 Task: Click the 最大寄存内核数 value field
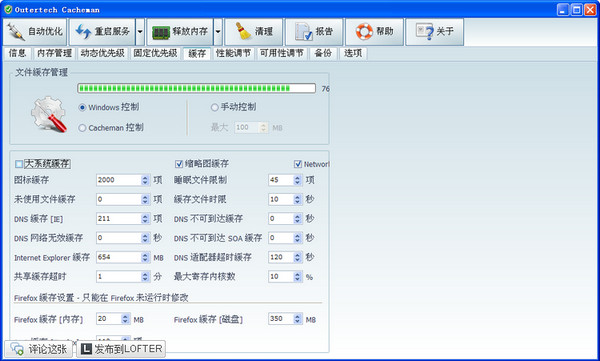point(281,276)
